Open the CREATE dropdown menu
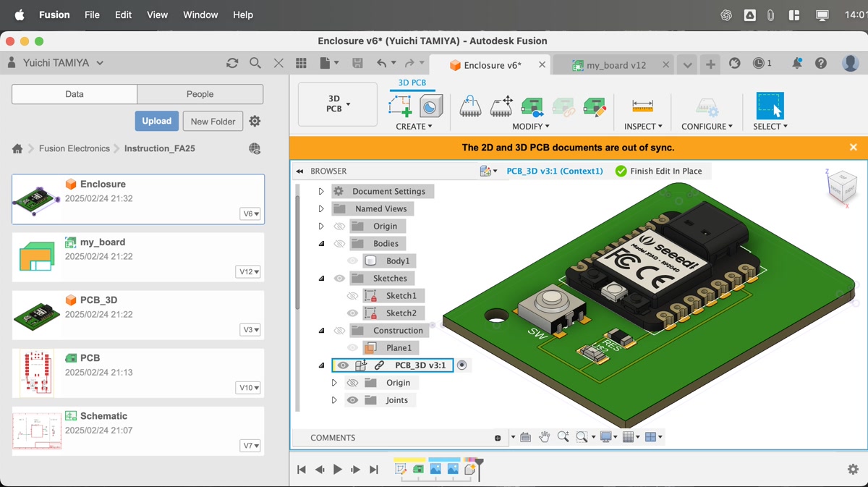868x487 pixels. pos(414,126)
